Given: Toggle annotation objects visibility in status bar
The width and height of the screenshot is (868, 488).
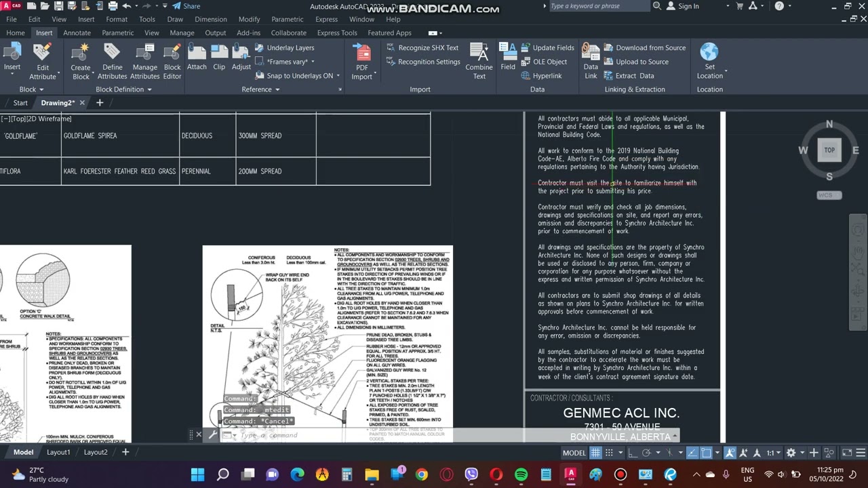Looking at the screenshot, I should pos(731,453).
